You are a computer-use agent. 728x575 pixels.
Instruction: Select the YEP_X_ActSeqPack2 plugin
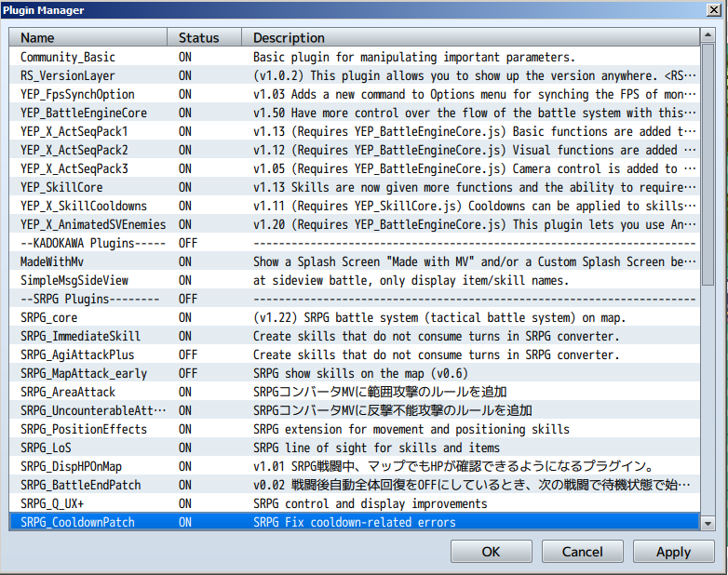pyautogui.click(x=355, y=150)
